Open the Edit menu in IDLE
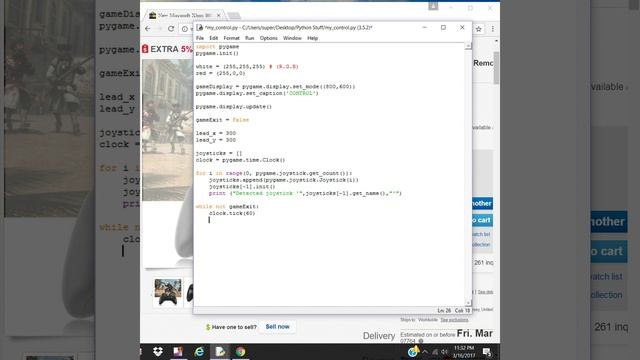Screen dimensions: 640x360 pyautogui.click(x=213, y=38)
